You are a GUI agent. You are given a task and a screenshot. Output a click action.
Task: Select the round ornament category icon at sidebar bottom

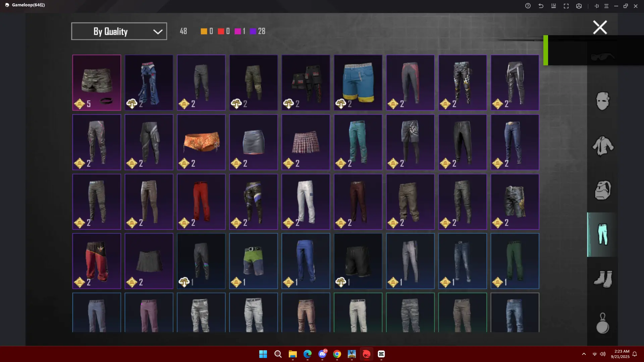click(x=602, y=323)
